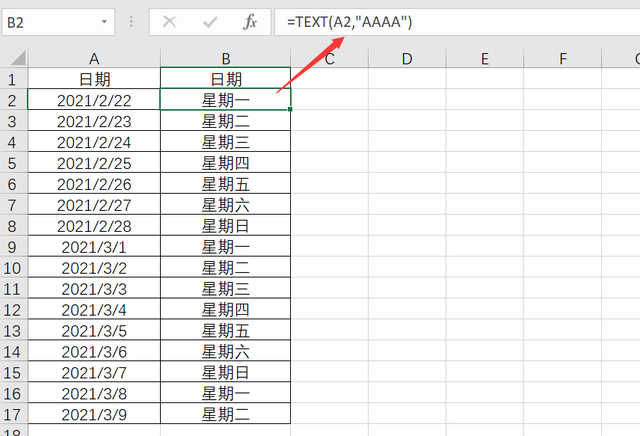Click cell with date 2021/2/27
Viewport: 640px width, 436px height.
[94, 204]
